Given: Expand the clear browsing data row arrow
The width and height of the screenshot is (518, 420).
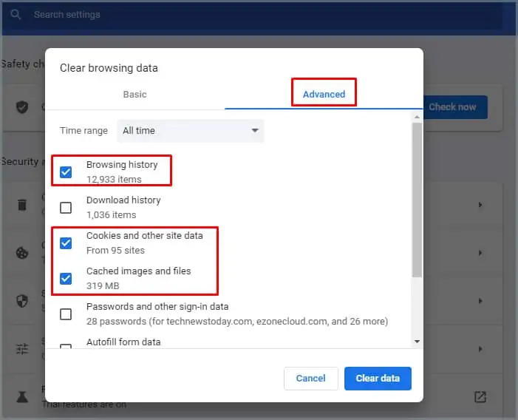Looking at the screenshot, I should (480, 205).
